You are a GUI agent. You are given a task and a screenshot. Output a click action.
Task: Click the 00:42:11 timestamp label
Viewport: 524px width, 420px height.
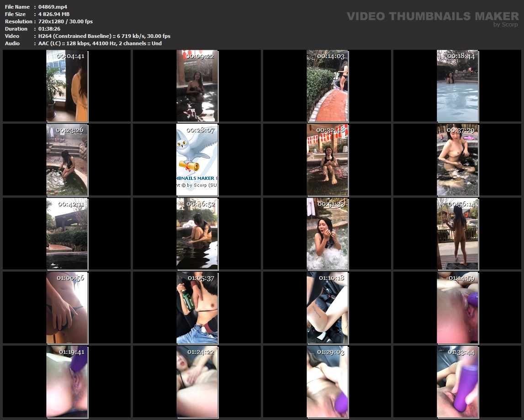pyautogui.click(x=70, y=204)
